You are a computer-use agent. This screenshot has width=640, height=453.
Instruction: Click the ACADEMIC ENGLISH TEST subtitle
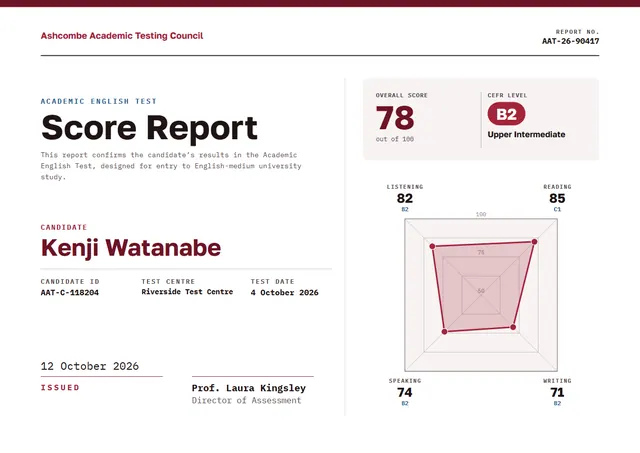pos(98,101)
